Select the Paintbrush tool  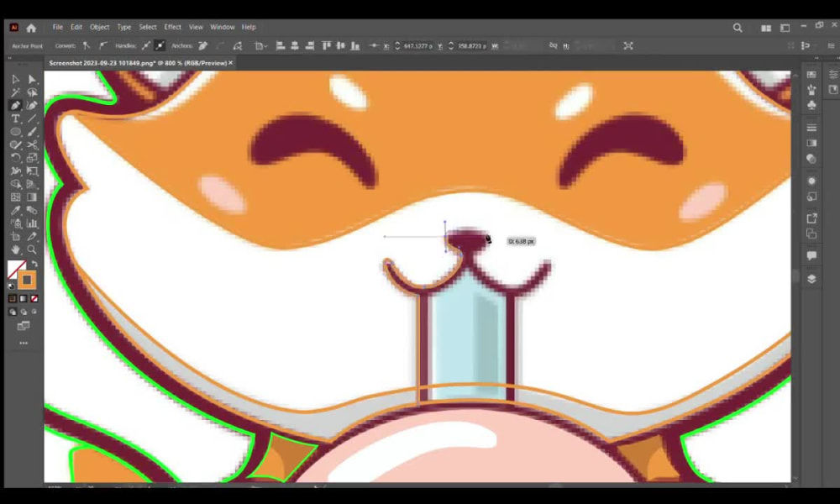point(31,132)
